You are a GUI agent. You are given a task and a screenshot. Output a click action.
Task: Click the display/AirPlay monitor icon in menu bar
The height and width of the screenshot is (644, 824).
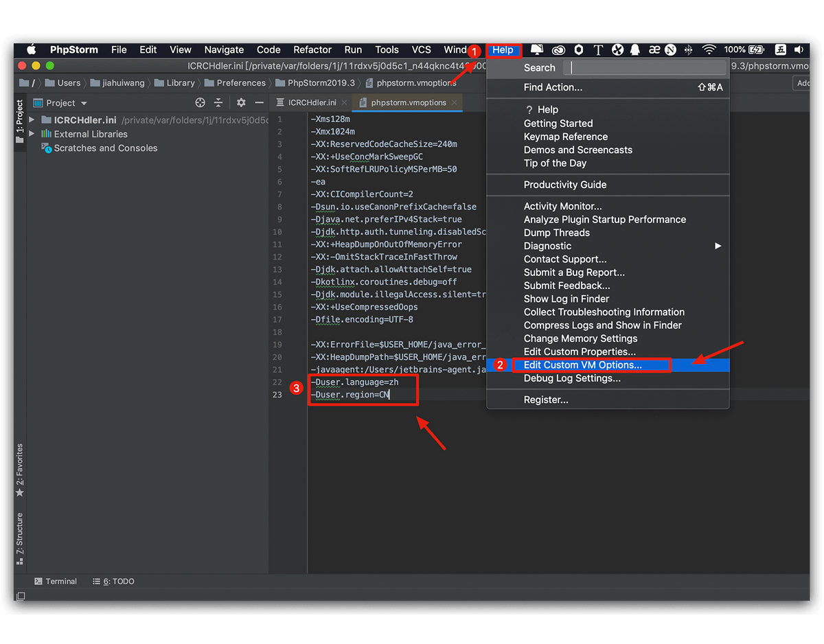point(537,49)
